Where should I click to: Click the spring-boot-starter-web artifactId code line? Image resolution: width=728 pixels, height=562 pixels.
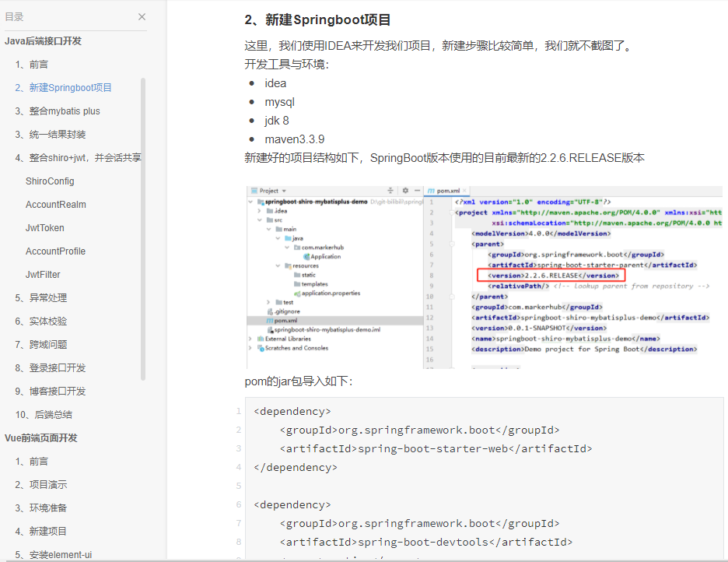click(436, 448)
